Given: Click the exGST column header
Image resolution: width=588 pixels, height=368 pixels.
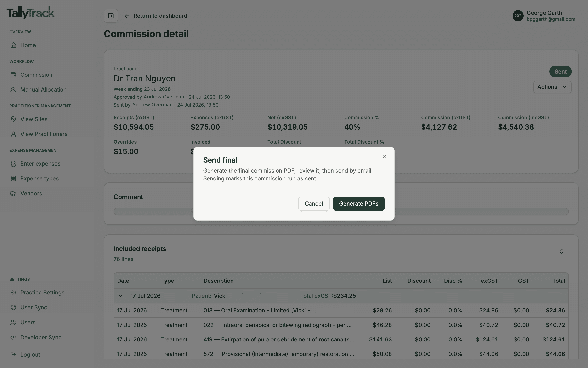Looking at the screenshot, I should click(x=490, y=281).
